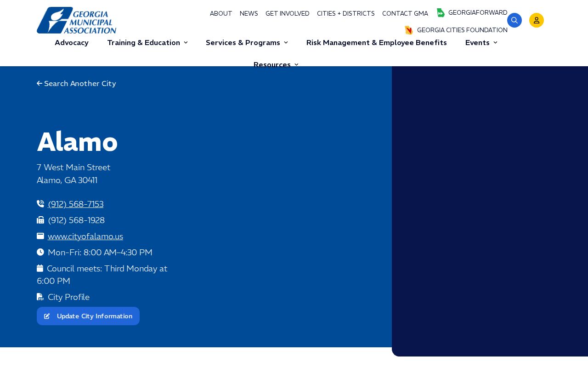Open the NEWS link
This screenshot has height=368, width=588.
click(249, 14)
